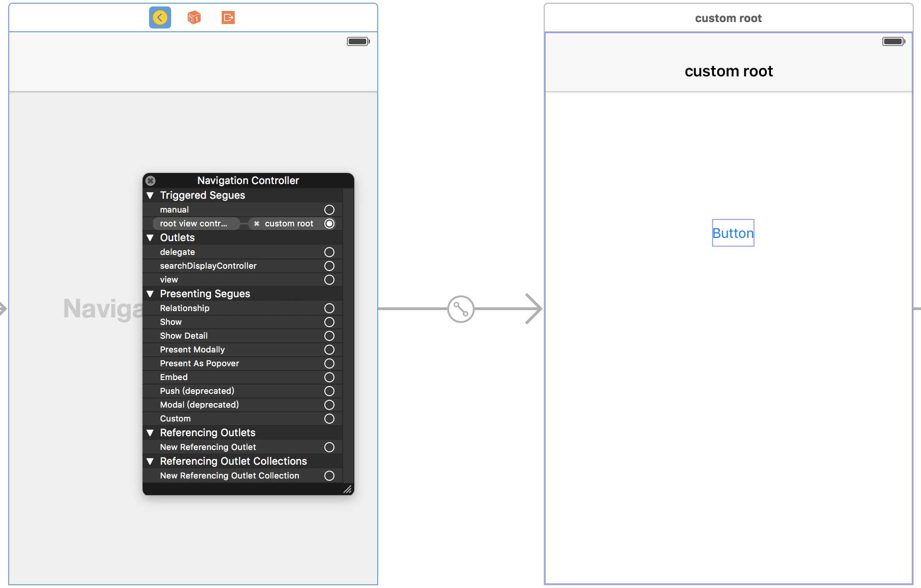Image resolution: width=921 pixels, height=588 pixels.
Task: Collapse the Presenting Segues section
Action: [x=150, y=294]
